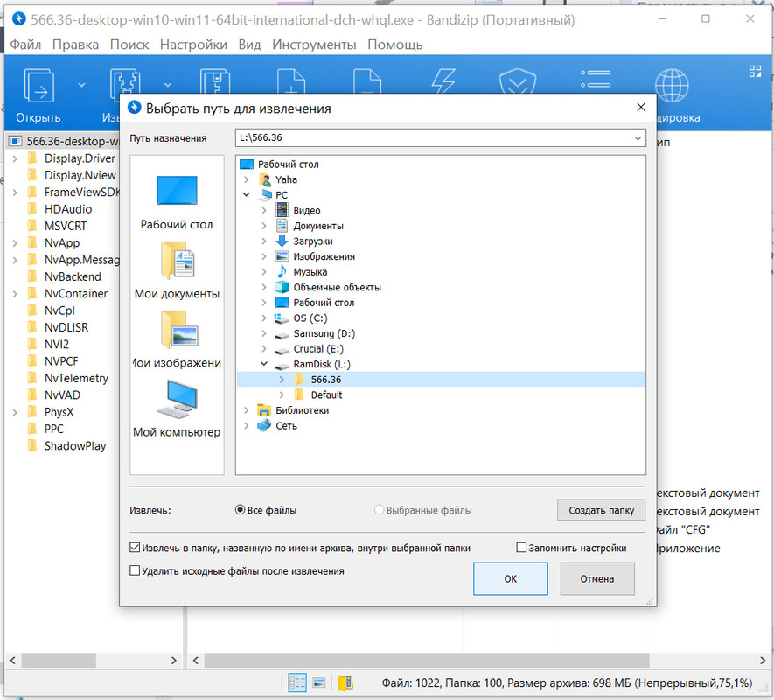774x700 pixels.
Task: Switch to details view in status bar
Action: tap(297, 682)
